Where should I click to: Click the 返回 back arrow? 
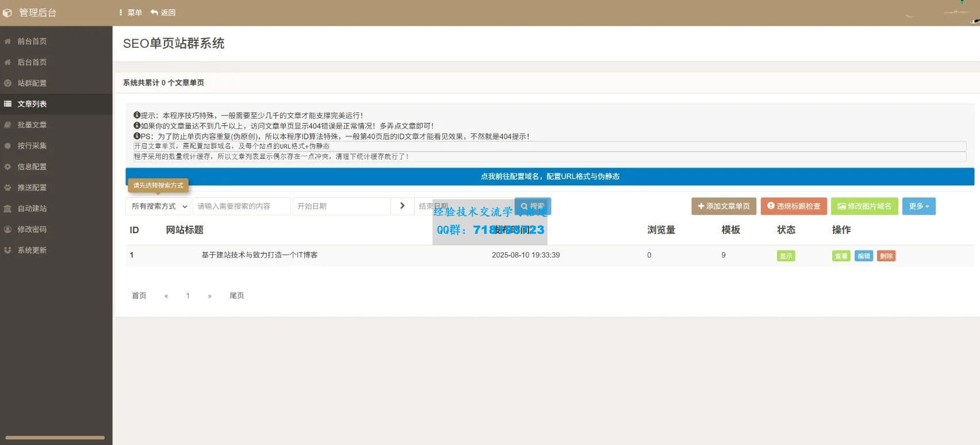click(x=163, y=13)
